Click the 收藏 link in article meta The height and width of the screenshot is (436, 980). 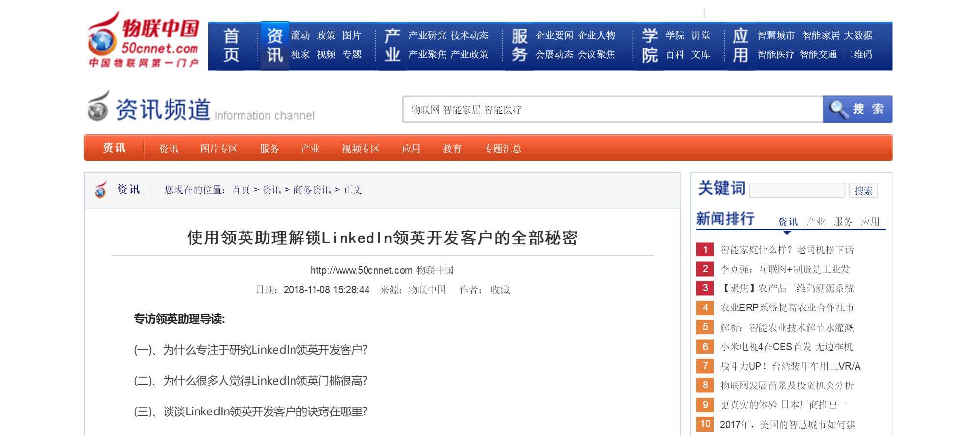point(500,290)
